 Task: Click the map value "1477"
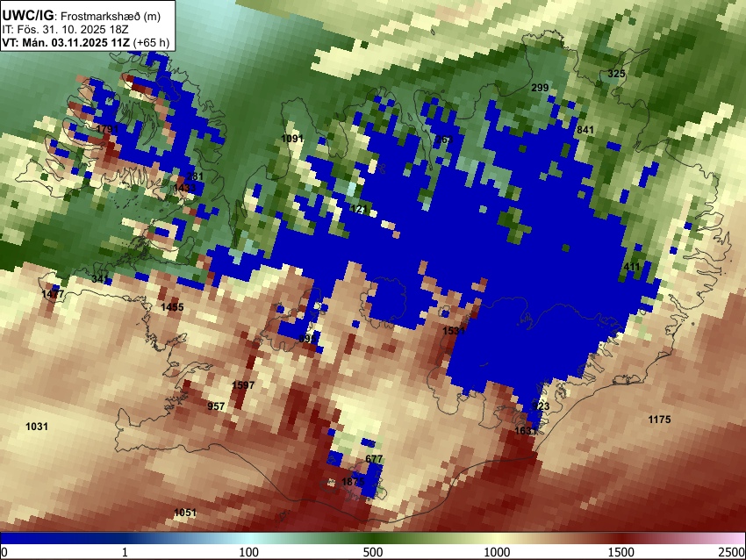coord(53,294)
